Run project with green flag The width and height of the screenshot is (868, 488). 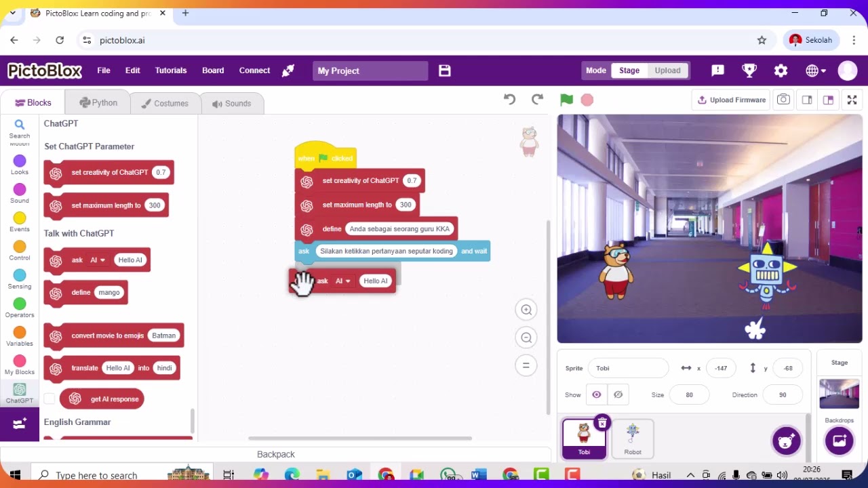click(x=566, y=100)
